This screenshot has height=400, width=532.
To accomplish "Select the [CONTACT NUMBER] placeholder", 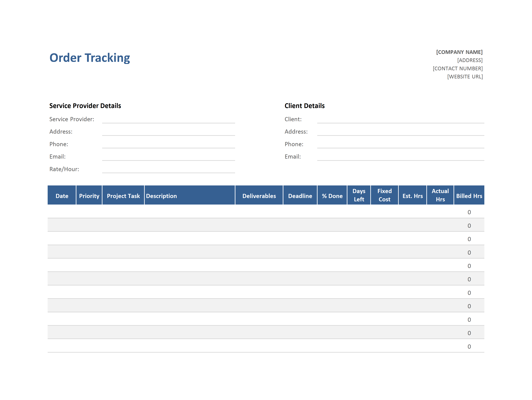I will pyautogui.click(x=457, y=68).
